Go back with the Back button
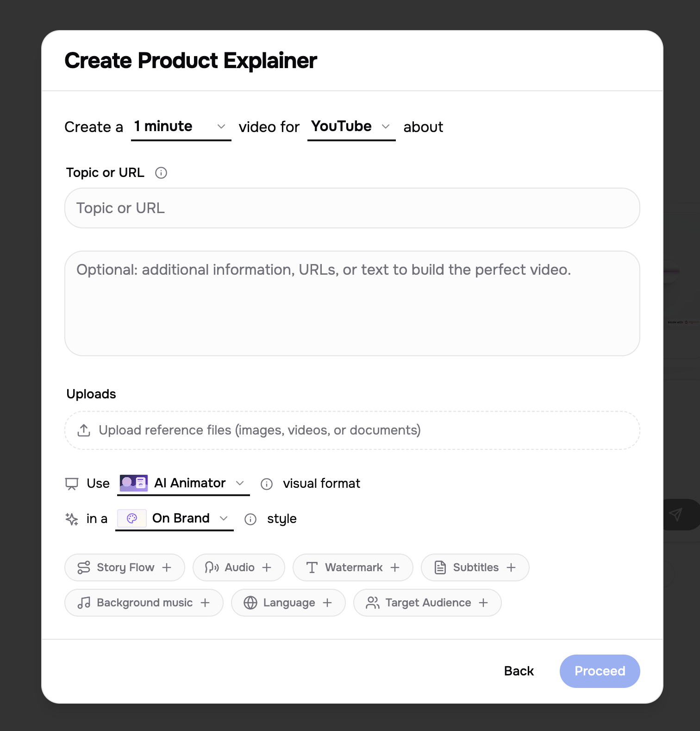Image resolution: width=700 pixels, height=731 pixels. 519,671
